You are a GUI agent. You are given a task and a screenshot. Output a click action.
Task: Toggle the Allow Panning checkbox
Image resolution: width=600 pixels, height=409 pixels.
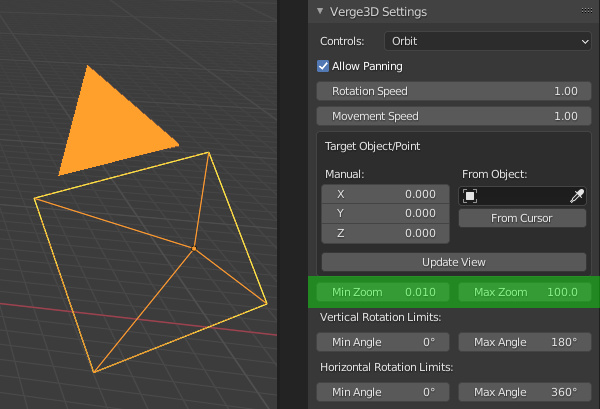click(323, 66)
